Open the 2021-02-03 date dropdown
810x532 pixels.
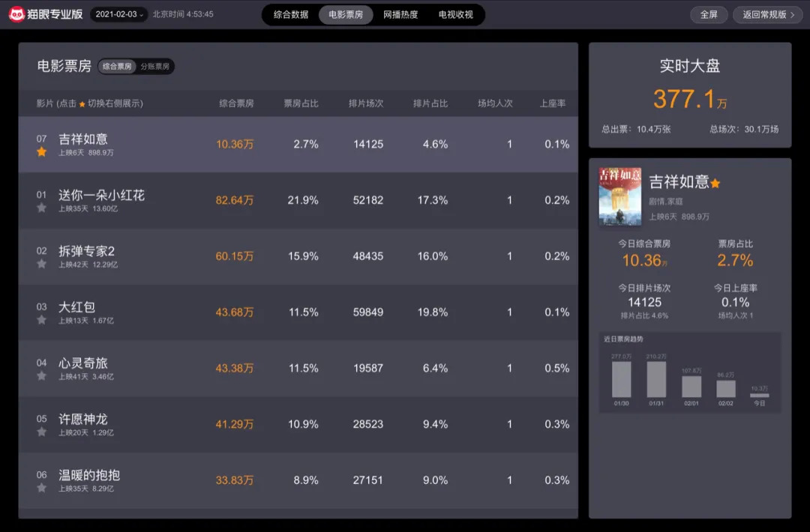click(118, 14)
